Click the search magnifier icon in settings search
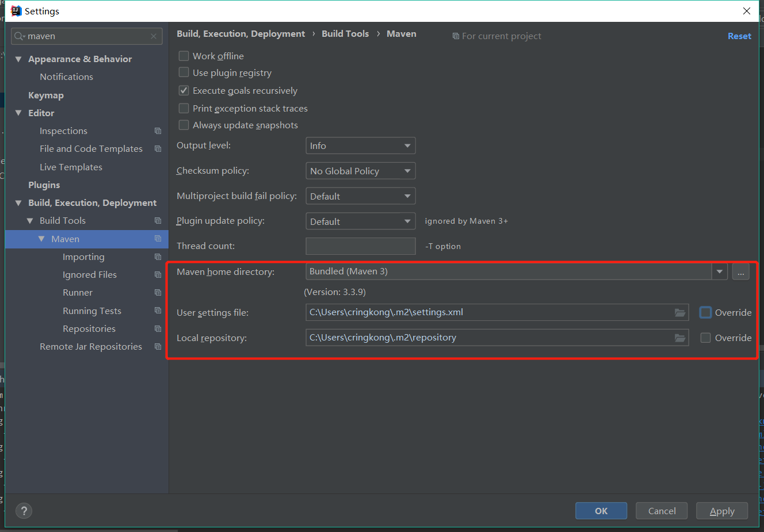 click(x=19, y=36)
